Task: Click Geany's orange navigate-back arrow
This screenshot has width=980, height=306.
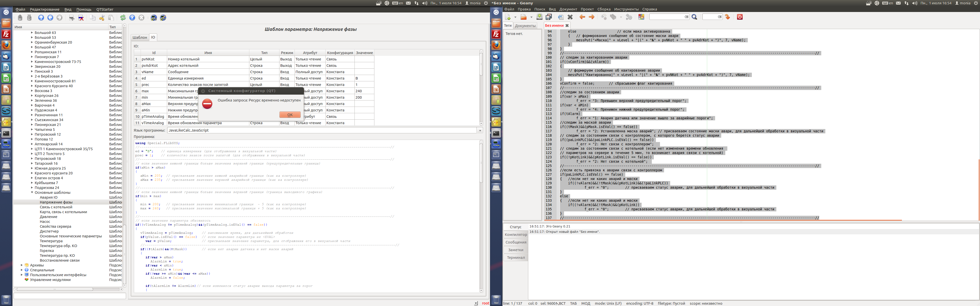Action: coord(582,17)
